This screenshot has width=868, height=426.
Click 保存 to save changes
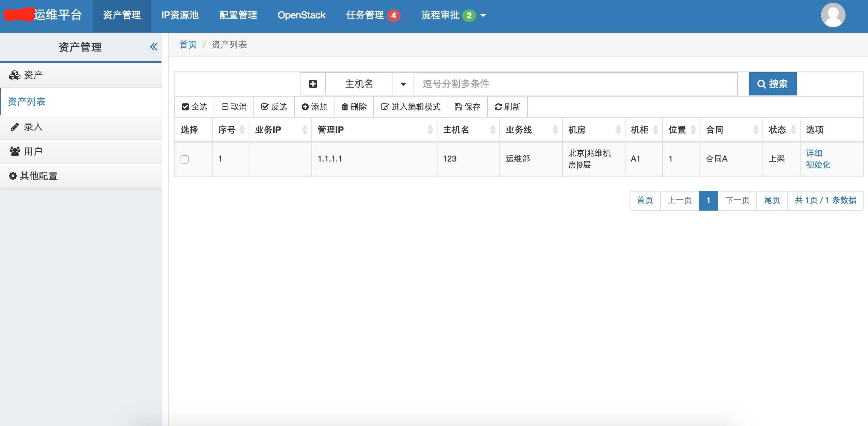pos(467,107)
